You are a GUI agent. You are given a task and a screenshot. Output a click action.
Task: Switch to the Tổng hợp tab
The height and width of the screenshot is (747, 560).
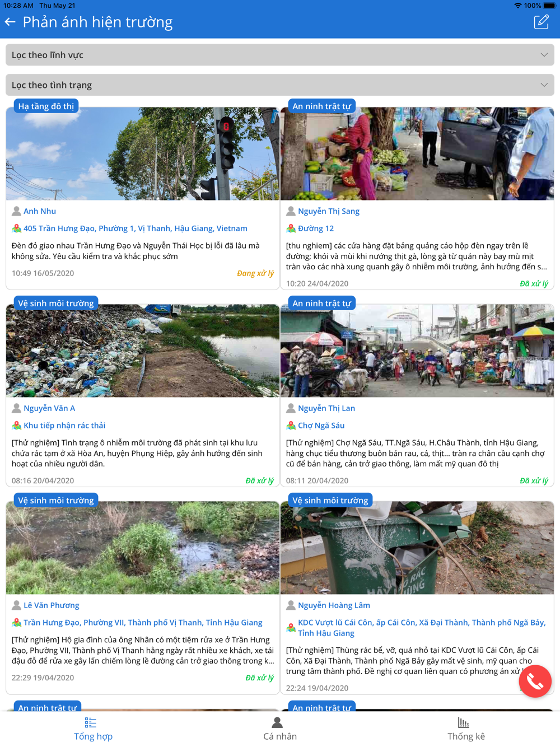click(93, 729)
